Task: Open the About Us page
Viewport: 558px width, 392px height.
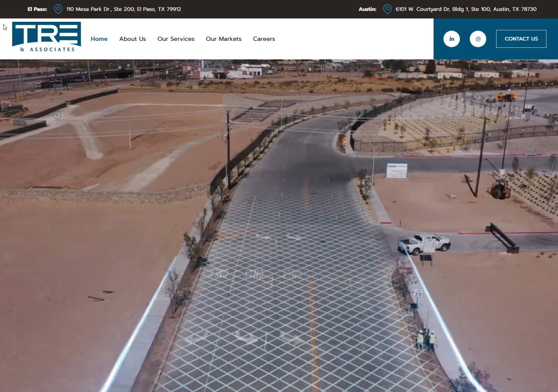Action: tap(133, 39)
